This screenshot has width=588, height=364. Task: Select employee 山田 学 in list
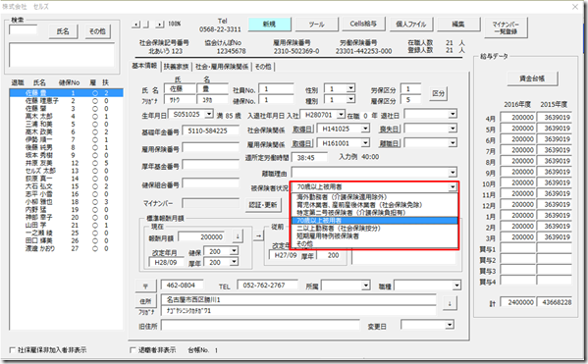coord(66,225)
